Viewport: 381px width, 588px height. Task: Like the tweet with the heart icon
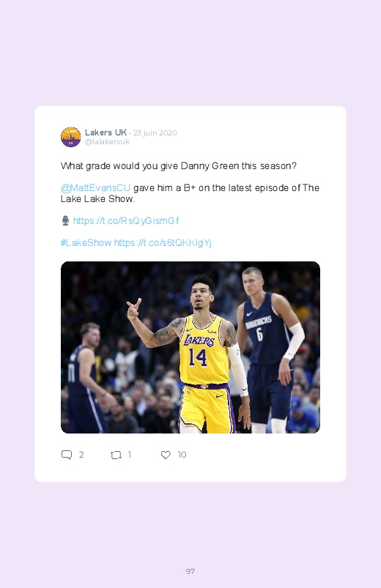point(166,455)
